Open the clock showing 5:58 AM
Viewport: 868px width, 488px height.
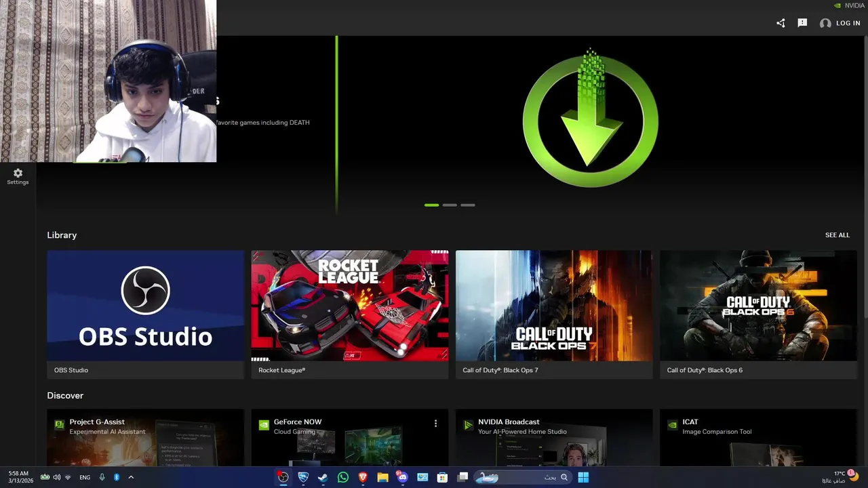[x=20, y=477]
